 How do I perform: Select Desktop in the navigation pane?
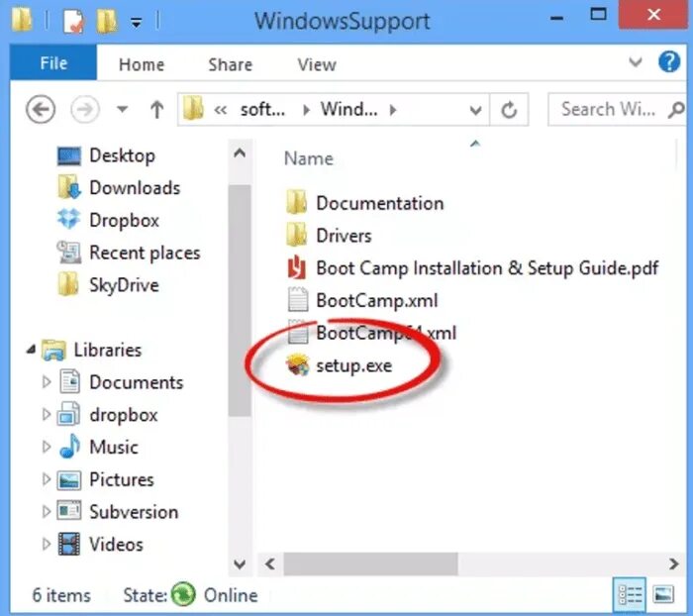122,155
